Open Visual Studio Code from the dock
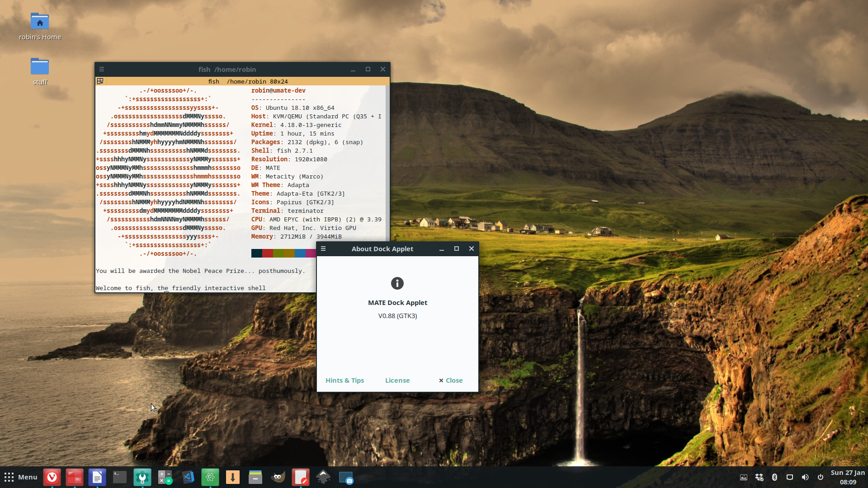Image resolution: width=868 pixels, height=488 pixels. (188, 477)
